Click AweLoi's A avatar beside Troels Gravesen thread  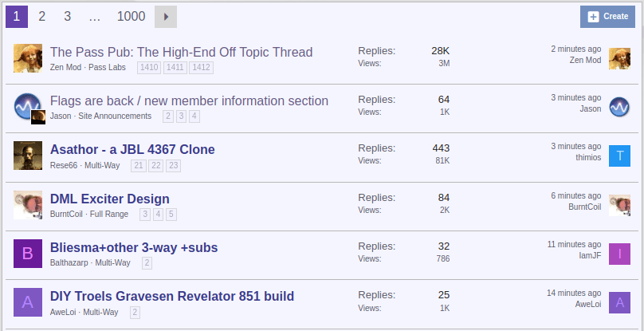pos(28,302)
